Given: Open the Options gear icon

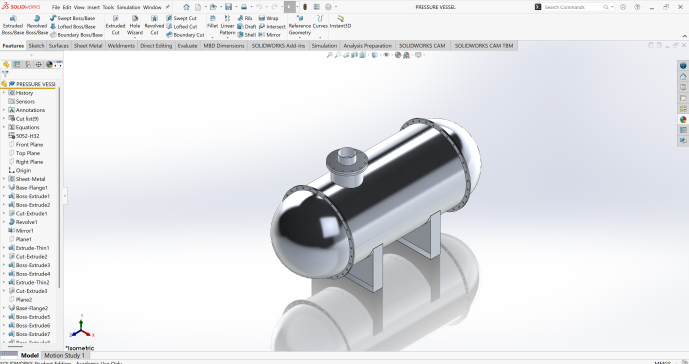Looking at the screenshot, I should coord(328,7).
